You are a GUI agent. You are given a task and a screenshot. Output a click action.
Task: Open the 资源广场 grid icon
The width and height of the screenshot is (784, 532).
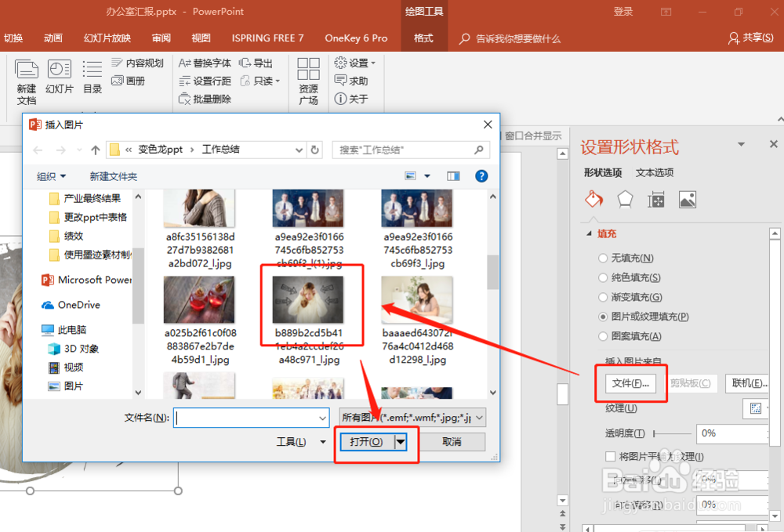pyautogui.click(x=308, y=69)
